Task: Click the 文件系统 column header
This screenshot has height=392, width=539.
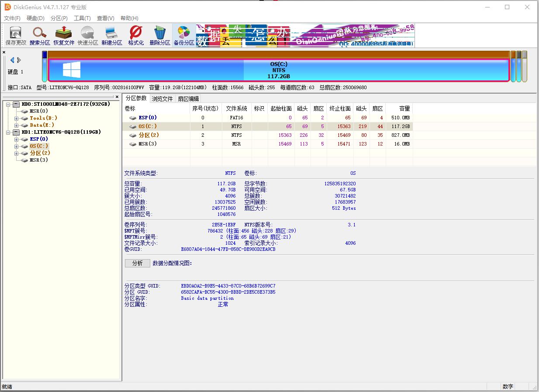Action: 237,108
